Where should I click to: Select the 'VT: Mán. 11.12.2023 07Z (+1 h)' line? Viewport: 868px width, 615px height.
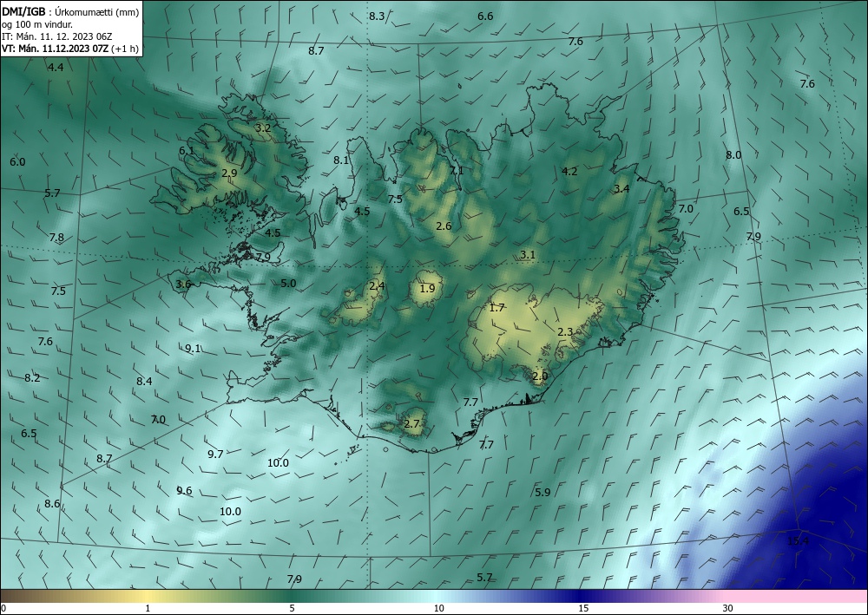click(x=70, y=49)
